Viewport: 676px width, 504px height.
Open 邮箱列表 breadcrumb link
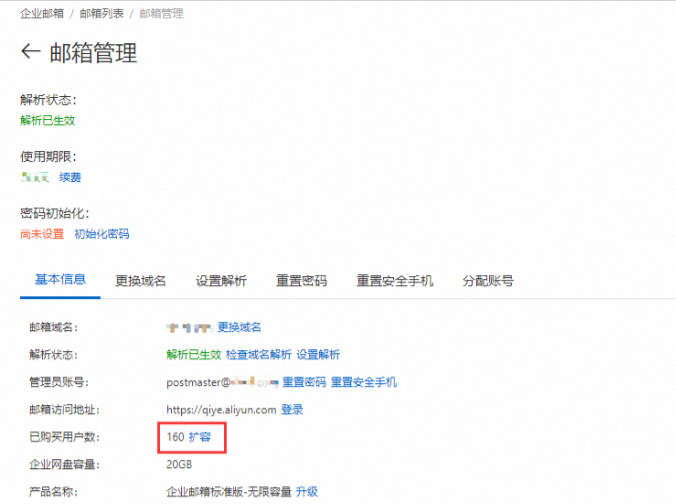[102, 14]
